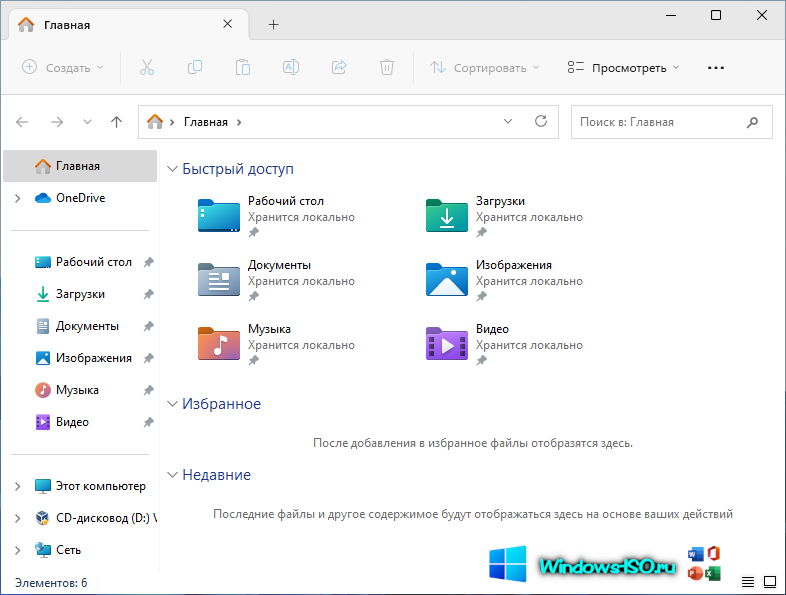Switch to details list view icon

click(748, 582)
